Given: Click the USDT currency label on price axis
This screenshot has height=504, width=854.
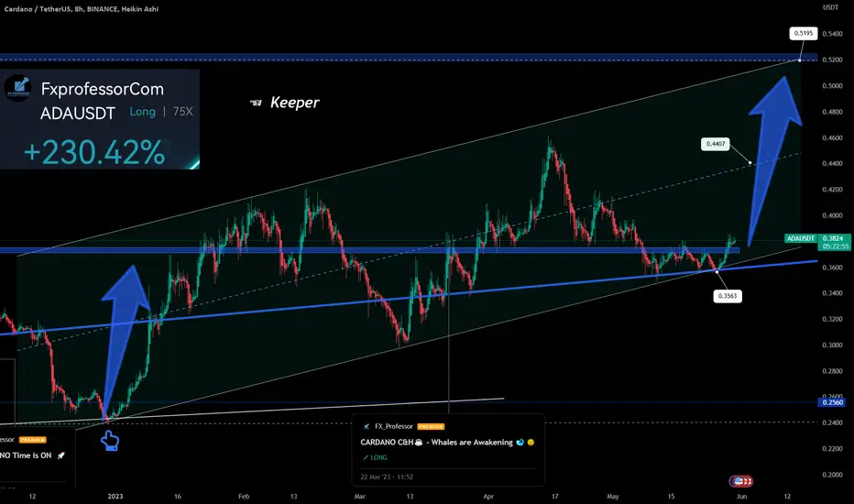Looking at the screenshot, I should [830, 7].
